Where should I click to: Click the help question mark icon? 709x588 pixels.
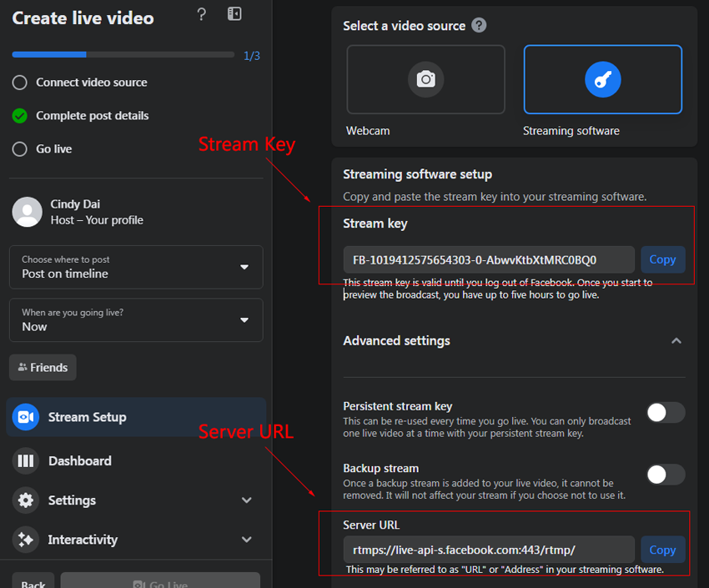(202, 14)
